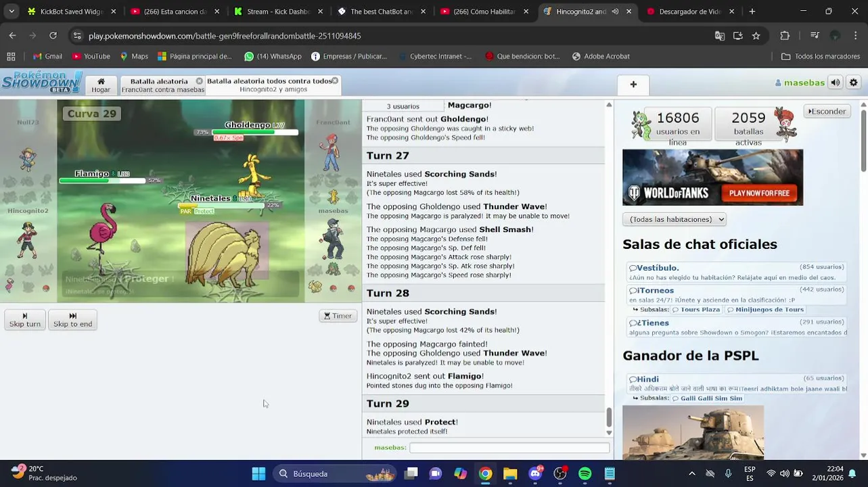Viewport: 868px width, 487px height.
Task: Open the Gmail bookmark
Action: point(47,56)
